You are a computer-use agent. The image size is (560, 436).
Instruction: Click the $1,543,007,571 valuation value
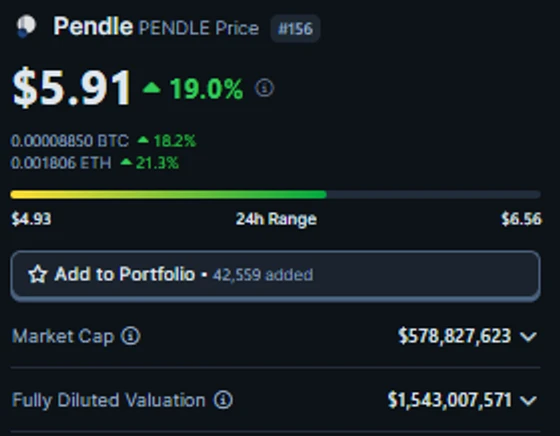450,400
